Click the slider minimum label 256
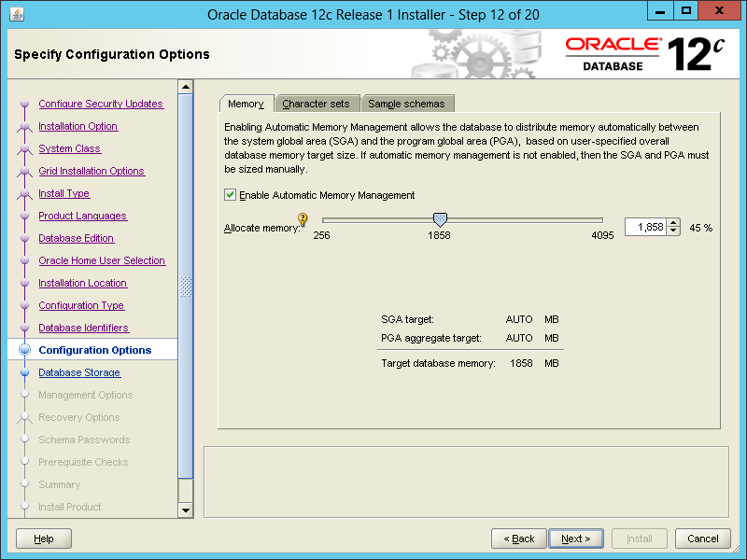This screenshot has width=747, height=560. coord(321,235)
